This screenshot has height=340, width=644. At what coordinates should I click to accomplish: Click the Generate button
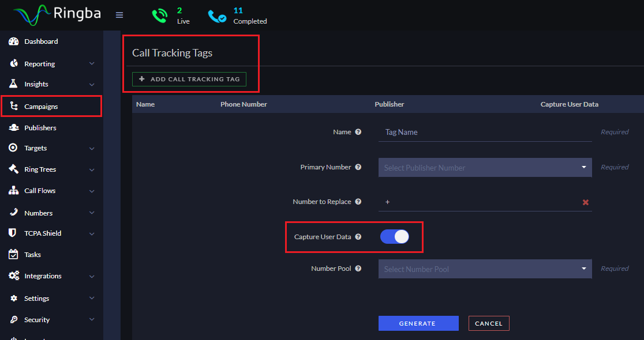(x=418, y=323)
